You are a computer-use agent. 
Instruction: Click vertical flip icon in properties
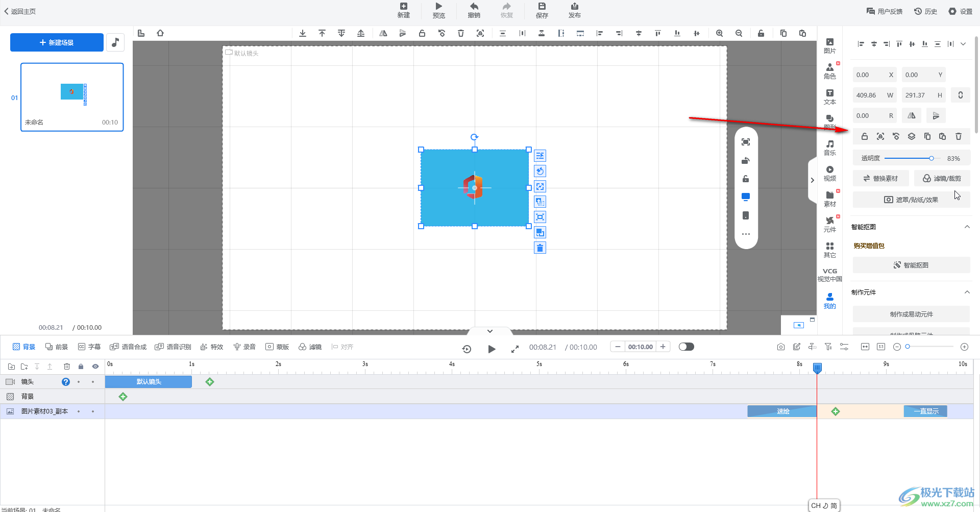(936, 116)
